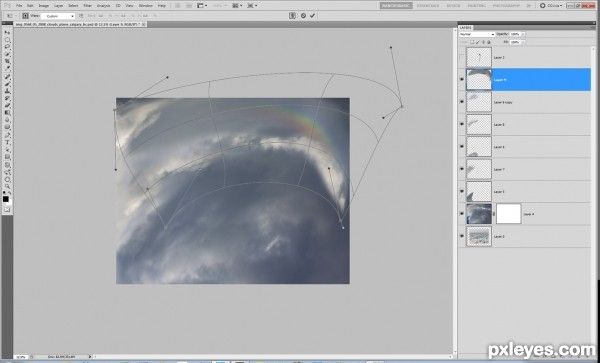Viewport: 600px width, 363px height.
Task: Cancel the warp transform
Action: (x=303, y=16)
